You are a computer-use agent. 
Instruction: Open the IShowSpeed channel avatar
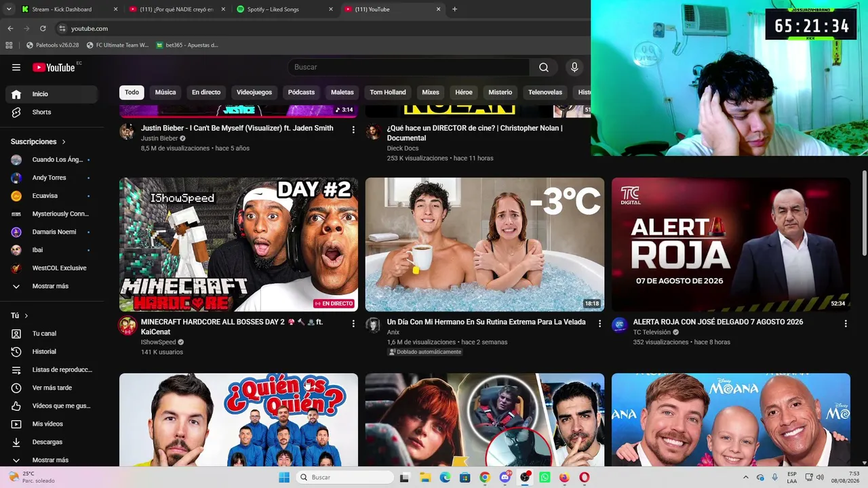[x=127, y=326]
